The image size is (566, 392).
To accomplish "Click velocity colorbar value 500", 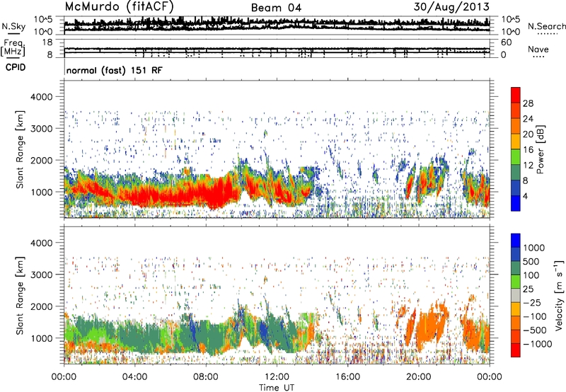I will 531,261.
